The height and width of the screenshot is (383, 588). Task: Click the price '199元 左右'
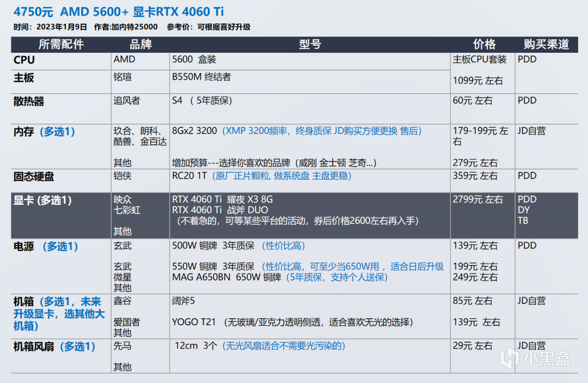[475, 267]
